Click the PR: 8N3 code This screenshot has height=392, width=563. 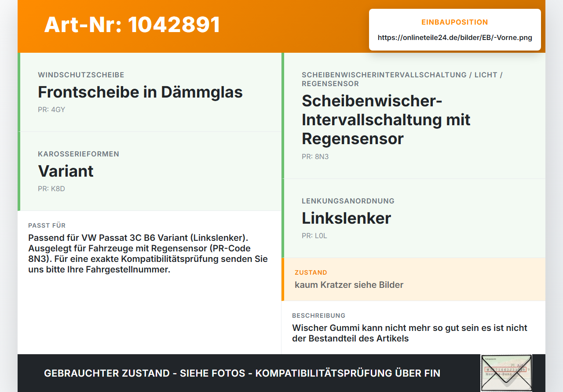pos(315,157)
